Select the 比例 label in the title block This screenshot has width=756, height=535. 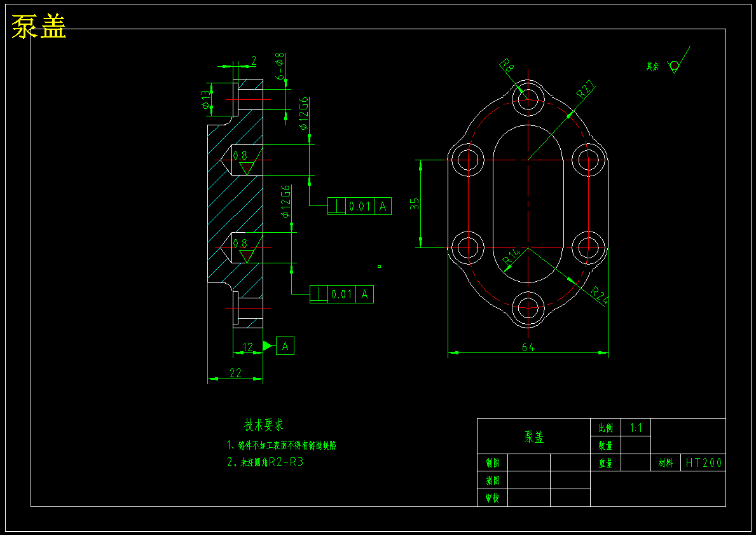(x=605, y=428)
